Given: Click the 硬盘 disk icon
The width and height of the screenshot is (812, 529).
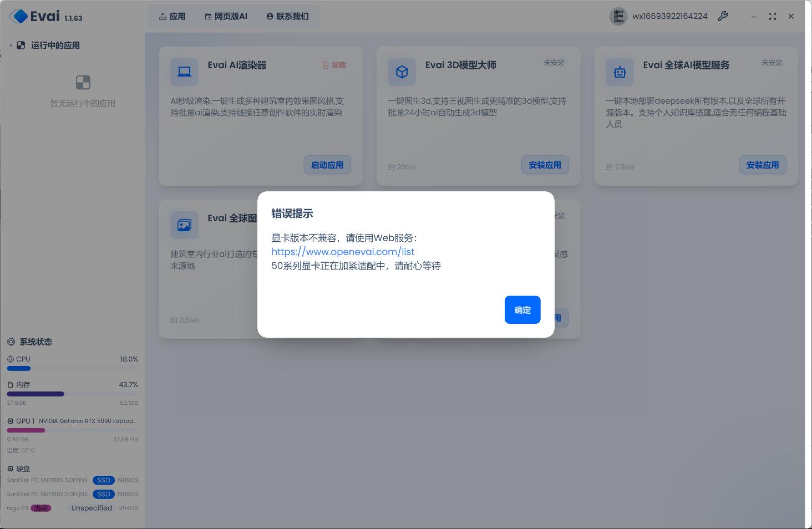Looking at the screenshot, I should [10, 469].
